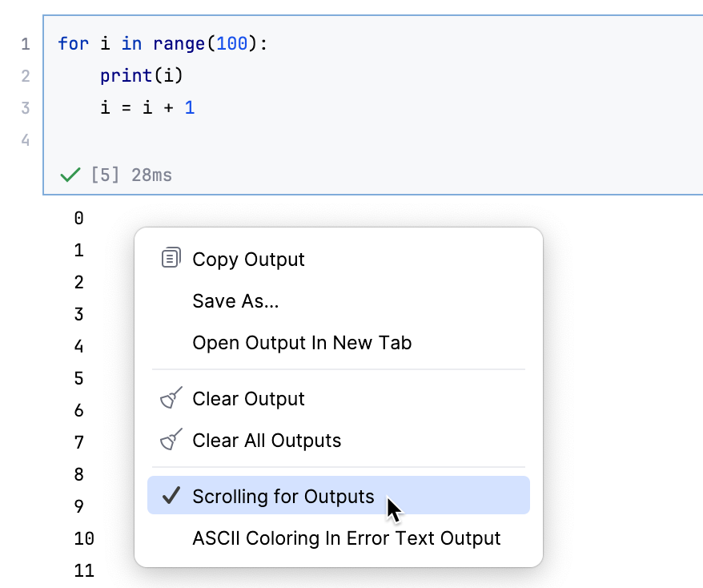Click the empty line number 4 gutter
Image resolution: width=703 pixels, height=588 pixels.
pyautogui.click(x=26, y=139)
